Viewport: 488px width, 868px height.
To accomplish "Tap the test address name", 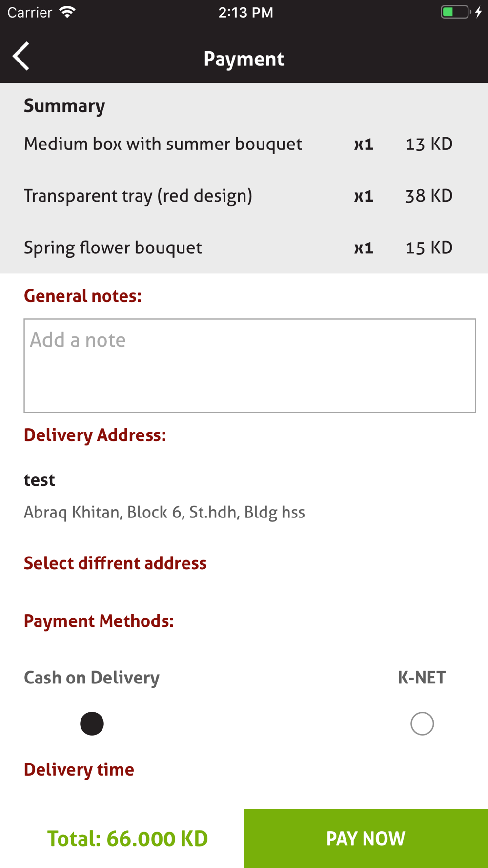I will click(x=40, y=480).
